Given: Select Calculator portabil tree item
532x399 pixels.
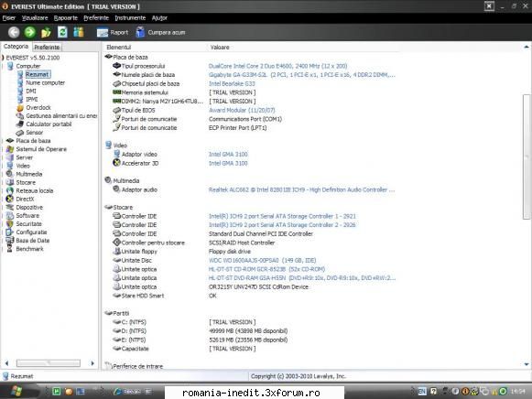Looking at the screenshot, I should tap(49, 124).
